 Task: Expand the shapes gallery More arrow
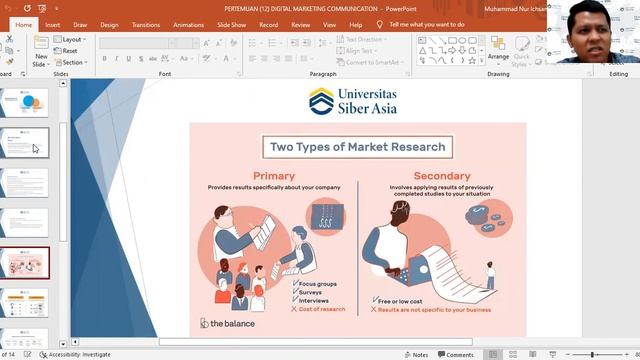(482, 61)
